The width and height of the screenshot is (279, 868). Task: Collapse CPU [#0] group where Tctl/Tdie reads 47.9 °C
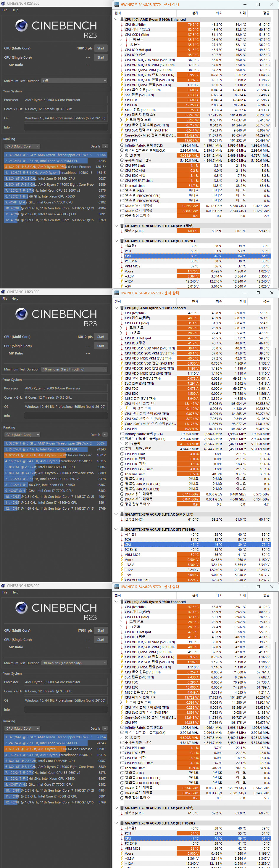(117, 308)
